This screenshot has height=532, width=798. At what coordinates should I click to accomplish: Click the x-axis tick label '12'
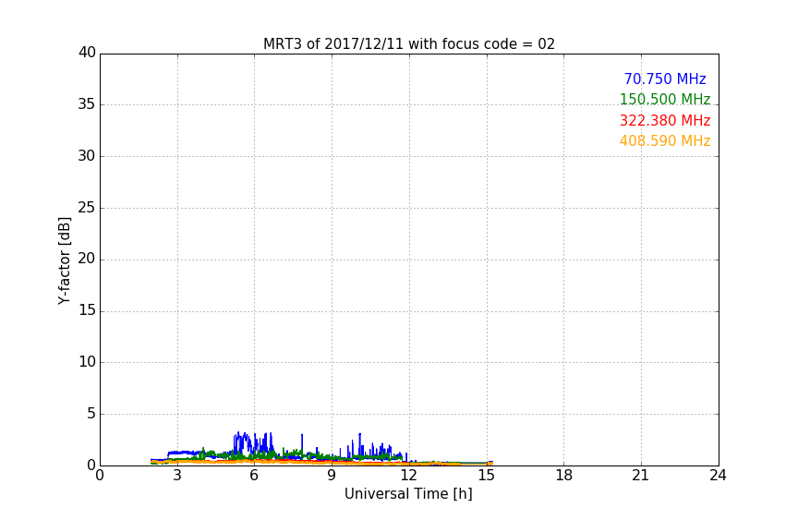pyautogui.click(x=408, y=476)
